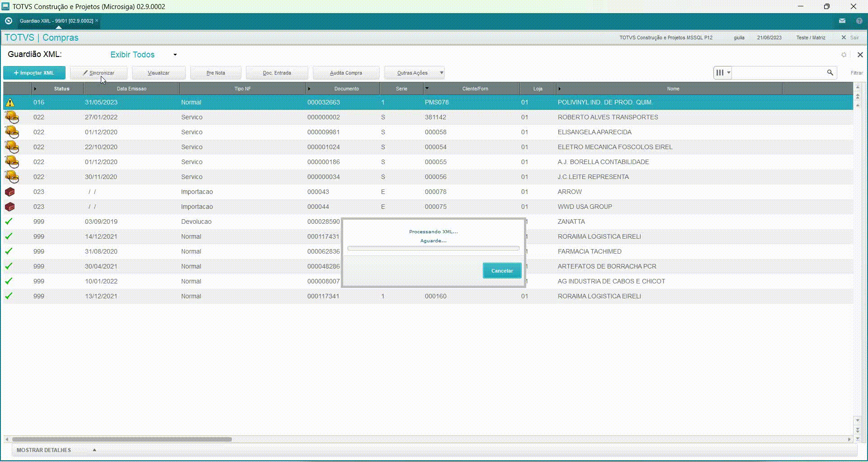
Task: Click the Tipo NF column header
Action: pos(242,89)
